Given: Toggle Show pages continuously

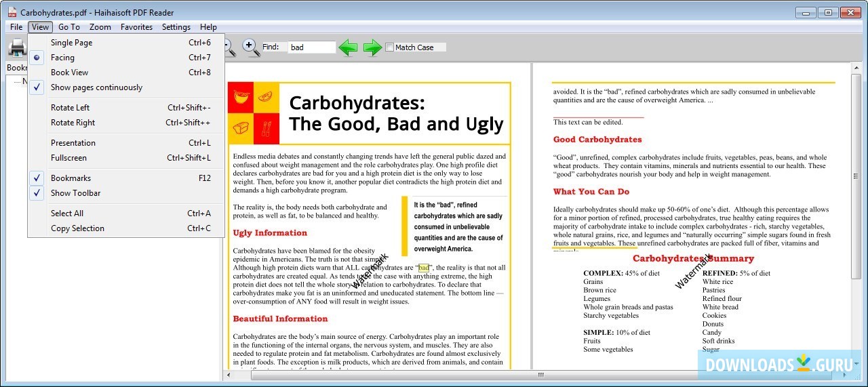Looking at the screenshot, I should pos(126,87).
